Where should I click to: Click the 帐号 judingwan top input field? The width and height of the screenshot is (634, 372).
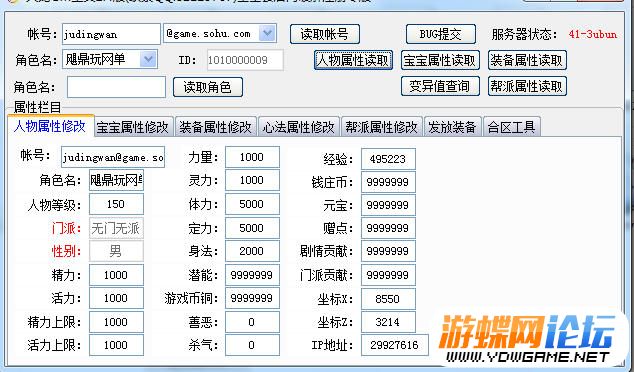[x=111, y=34]
